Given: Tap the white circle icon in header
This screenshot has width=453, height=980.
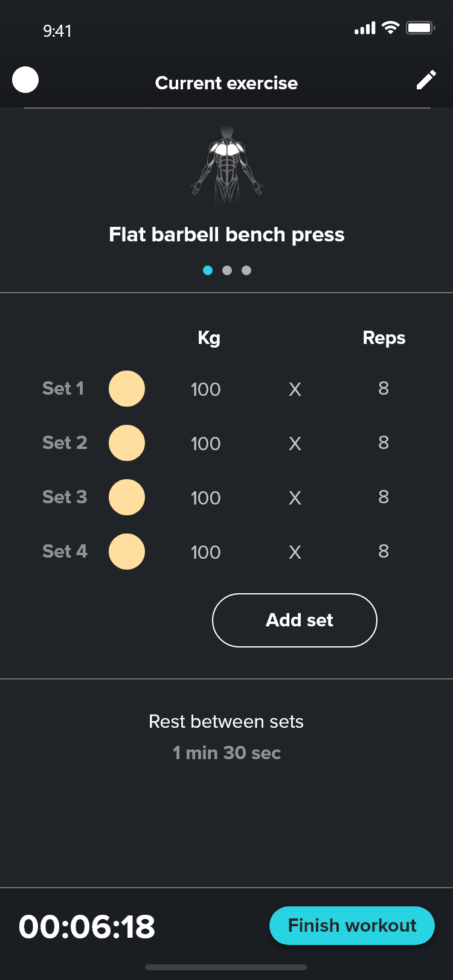Looking at the screenshot, I should (x=25, y=80).
